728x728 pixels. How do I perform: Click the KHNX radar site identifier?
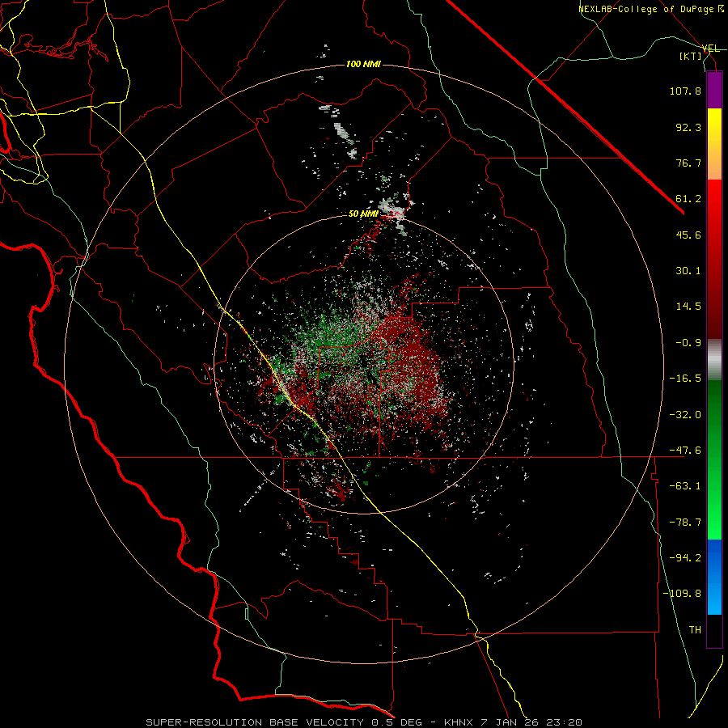click(x=459, y=722)
